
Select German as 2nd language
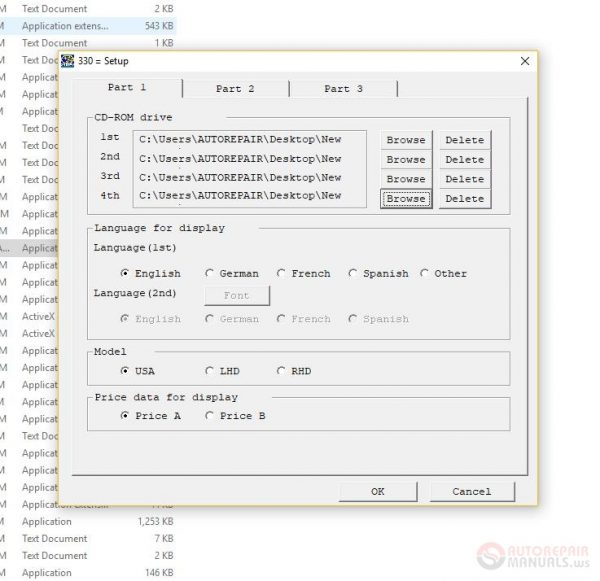(232, 319)
